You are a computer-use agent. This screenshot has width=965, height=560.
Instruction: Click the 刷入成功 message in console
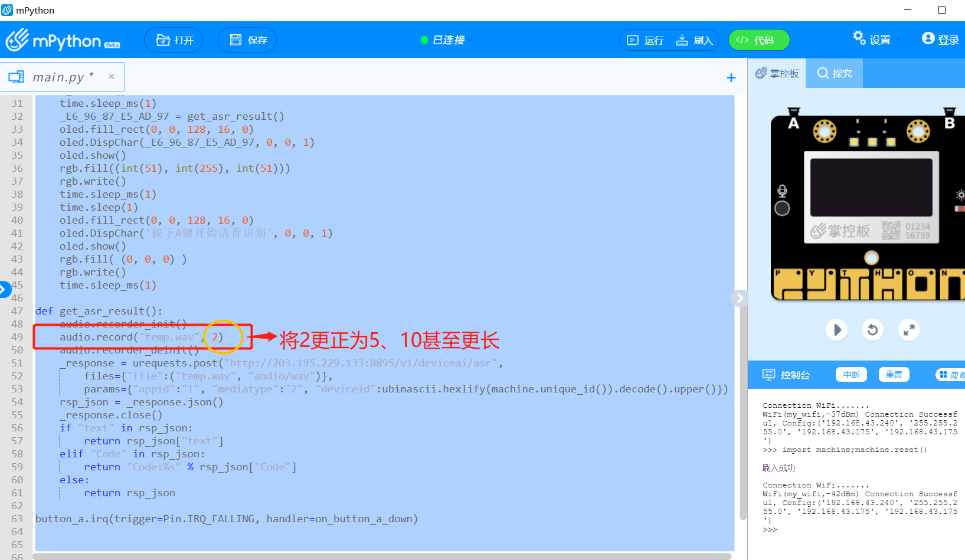point(778,468)
